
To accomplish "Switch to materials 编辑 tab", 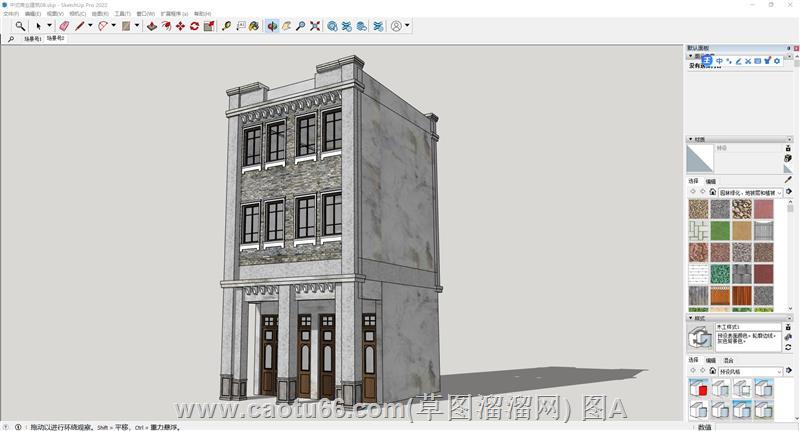I will tap(711, 181).
